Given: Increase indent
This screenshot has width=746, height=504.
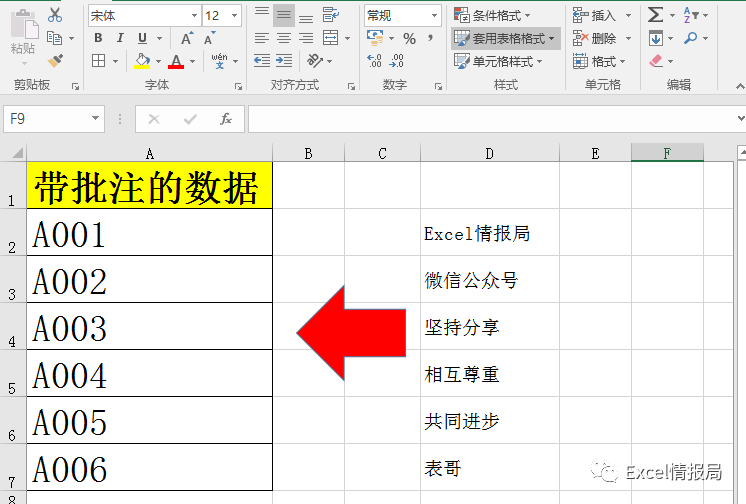Looking at the screenshot, I should [x=284, y=60].
